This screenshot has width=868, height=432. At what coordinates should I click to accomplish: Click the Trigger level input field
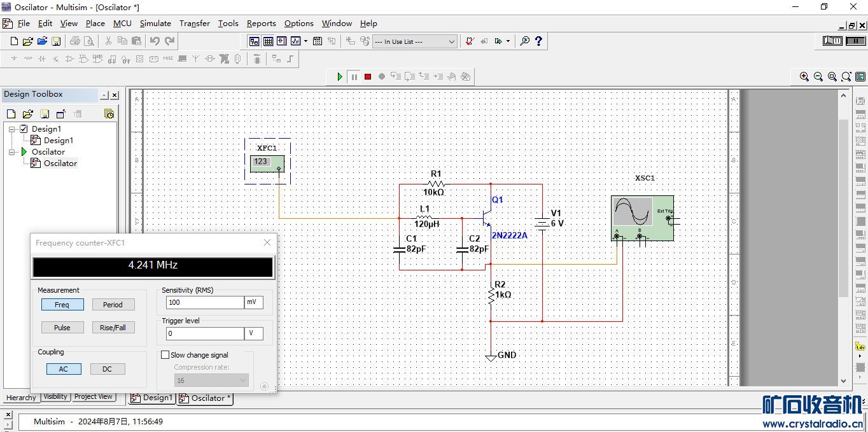(x=204, y=333)
